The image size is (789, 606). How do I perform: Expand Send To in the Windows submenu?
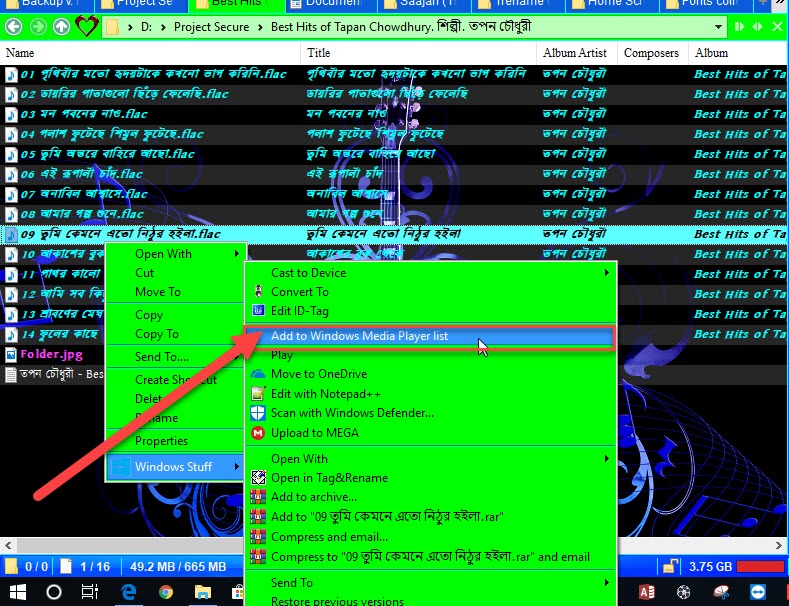[x=607, y=582]
